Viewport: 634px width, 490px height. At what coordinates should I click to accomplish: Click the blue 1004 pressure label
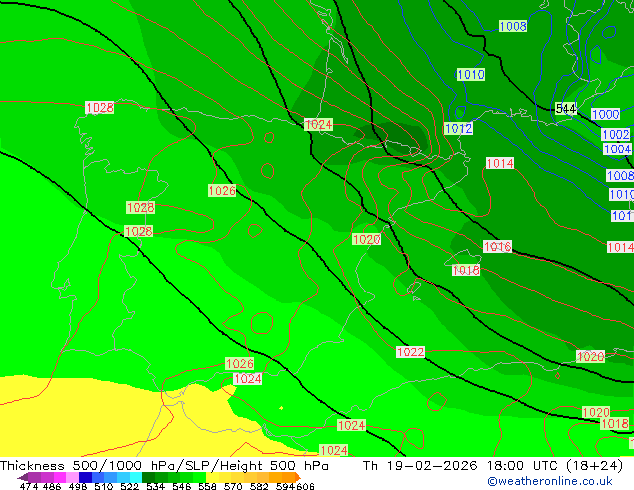click(x=617, y=149)
